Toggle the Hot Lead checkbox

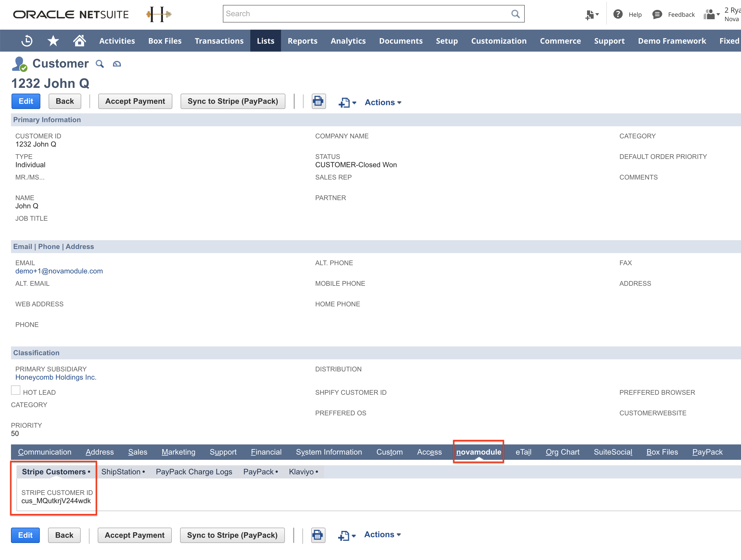(x=16, y=390)
